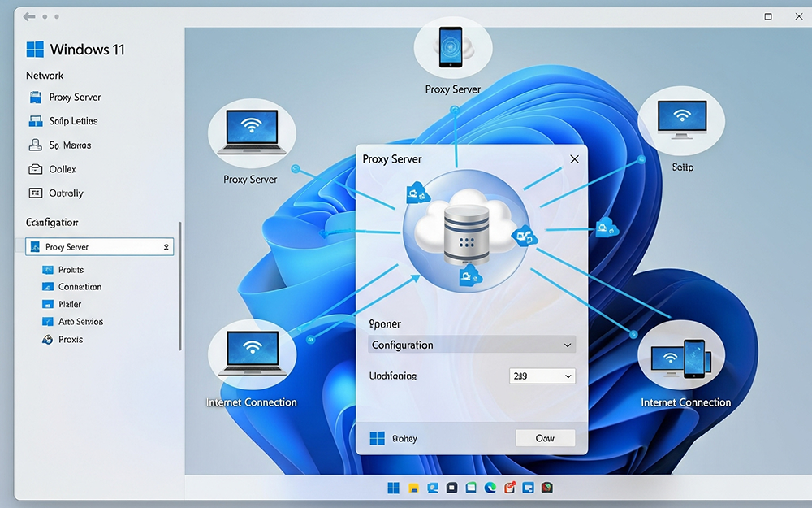Click the Windows logo in dialog footer
The width and height of the screenshot is (812, 508).
click(378, 438)
